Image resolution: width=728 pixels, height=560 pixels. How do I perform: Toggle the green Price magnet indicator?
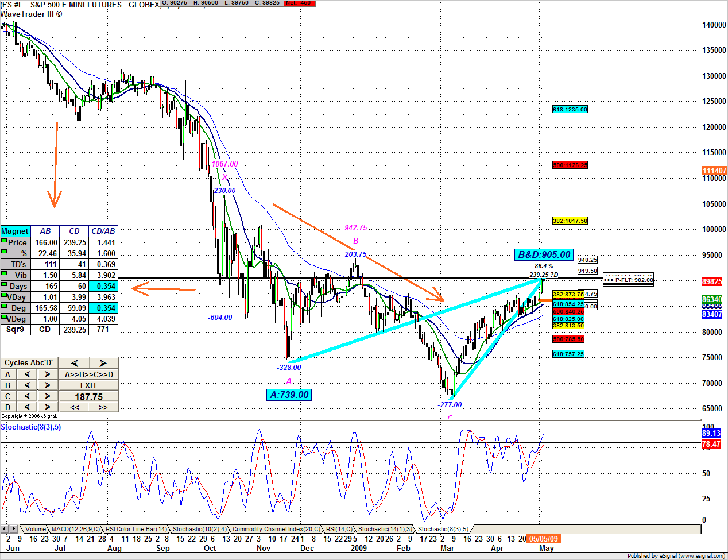point(5,241)
